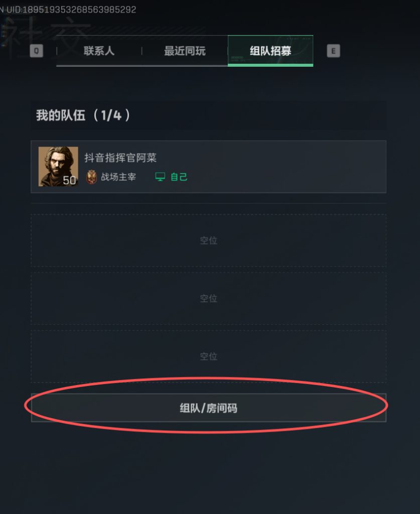Switch to the 最近同玩 tab
Screen dimensions: 420x514
185,51
